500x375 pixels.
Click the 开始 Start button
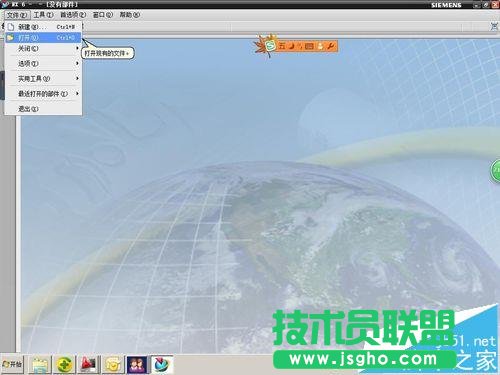12,364
